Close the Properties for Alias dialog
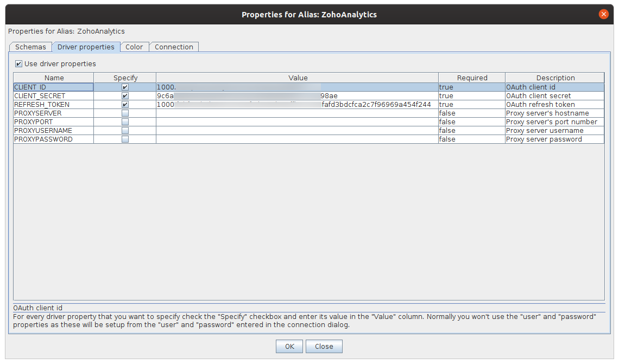The width and height of the screenshot is (619, 364). pos(603,14)
